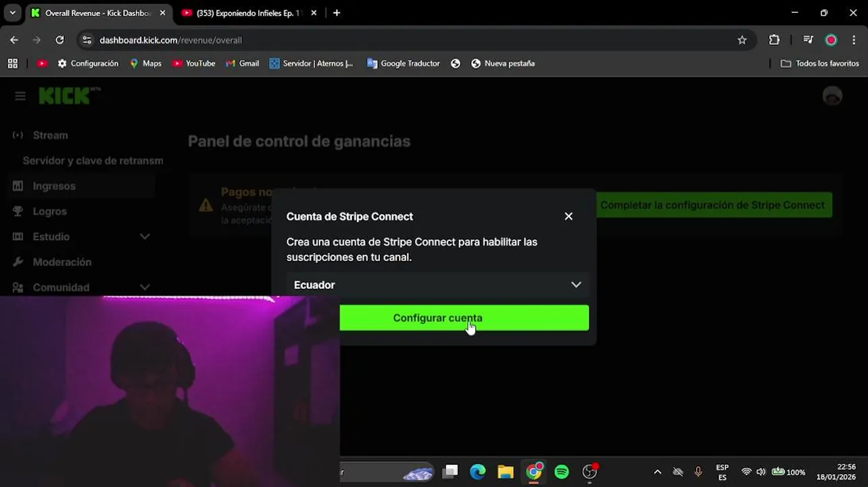Open the Ecuador country dropdown
Image resolution: width=868 pixels, height=487 pixels.
click(x=437, y=285)
